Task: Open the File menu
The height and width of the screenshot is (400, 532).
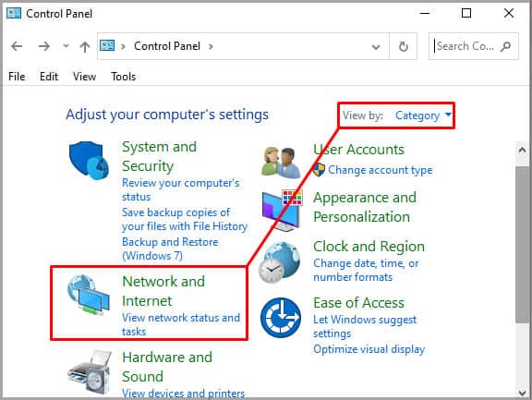Action: click(x=17, y=77)
